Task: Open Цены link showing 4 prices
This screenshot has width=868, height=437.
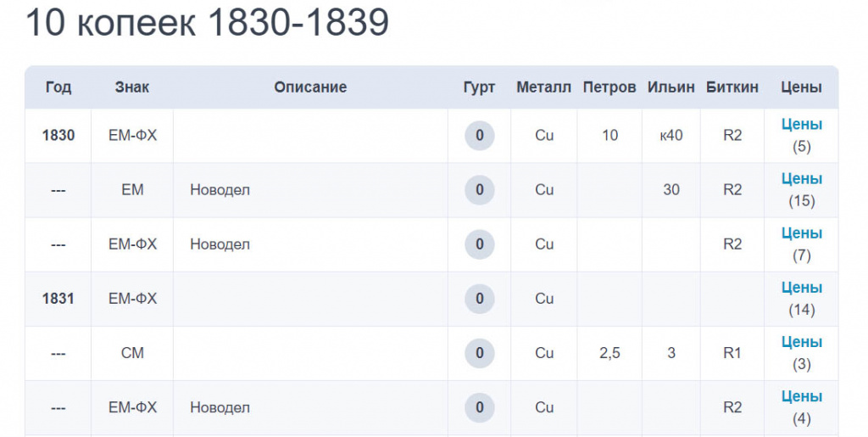Action: tap(801, 396)
